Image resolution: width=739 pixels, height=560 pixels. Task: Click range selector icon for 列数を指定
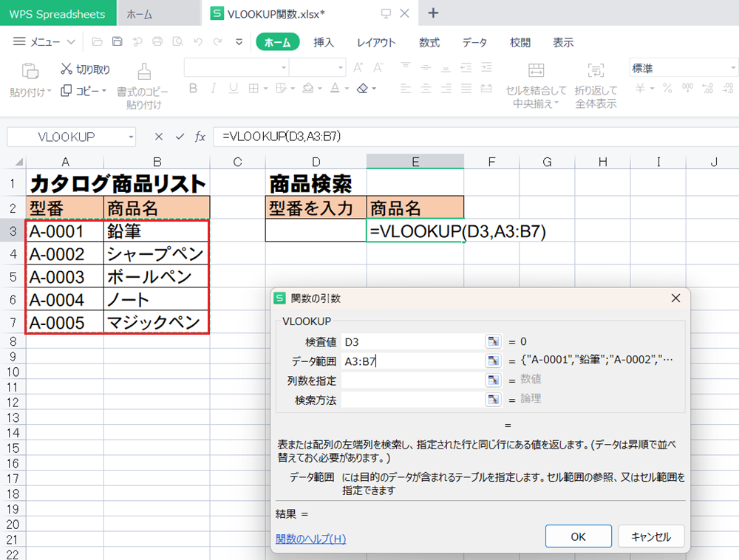(493, 380)
